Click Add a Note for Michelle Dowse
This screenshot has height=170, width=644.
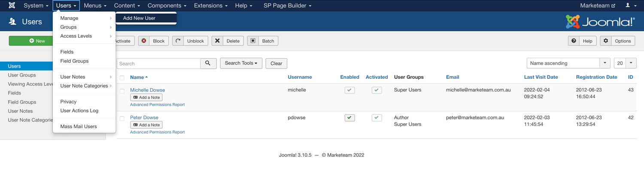coord(146,98)
